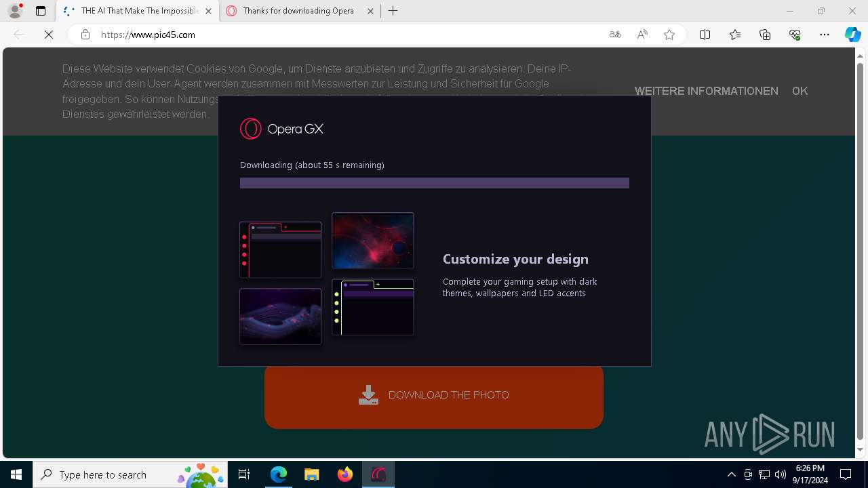Open Firefox from the taskbar
This screenshot has width=868, height=488.
(x=344, y=474)
